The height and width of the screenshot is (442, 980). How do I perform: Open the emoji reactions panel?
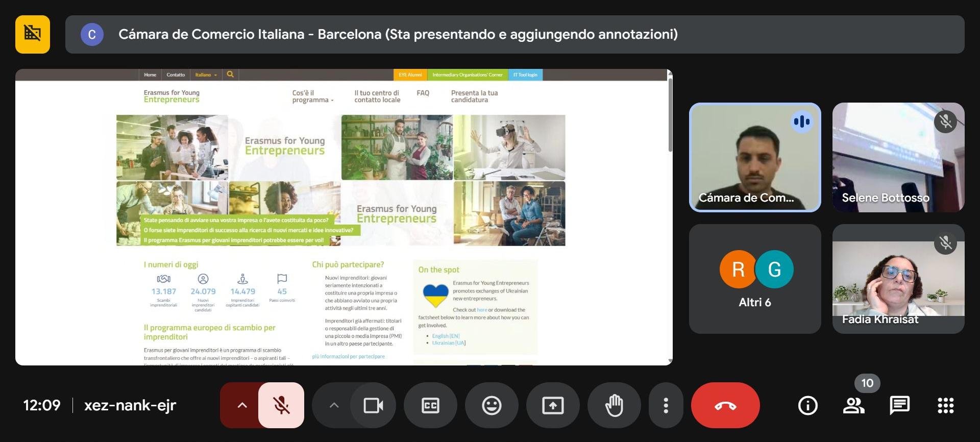click(492, 405)
